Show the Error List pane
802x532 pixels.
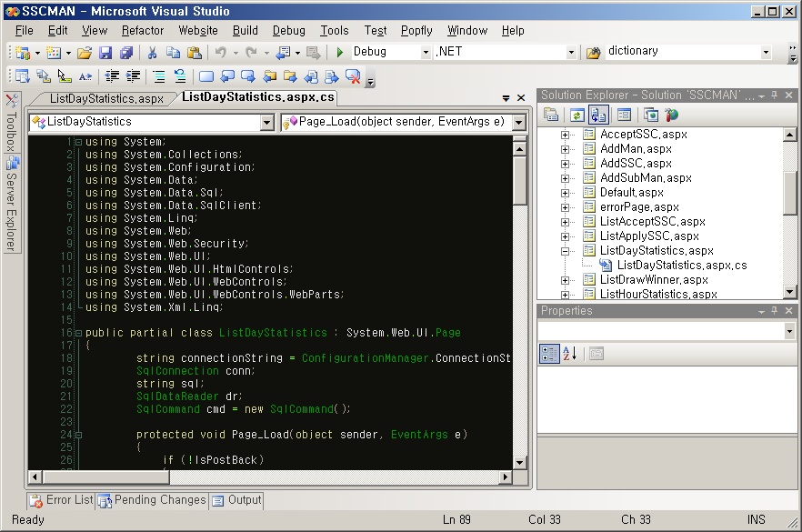(x=62, y=500)
